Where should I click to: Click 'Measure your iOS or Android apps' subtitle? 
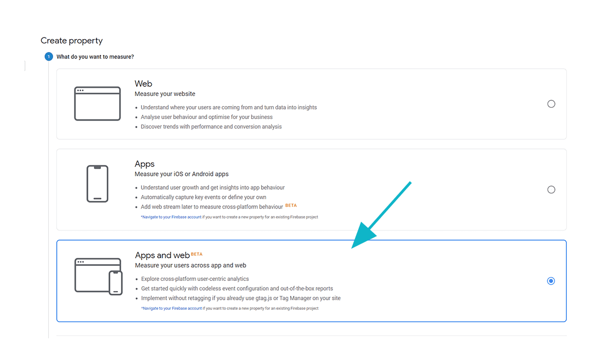[x=182, y=174]
